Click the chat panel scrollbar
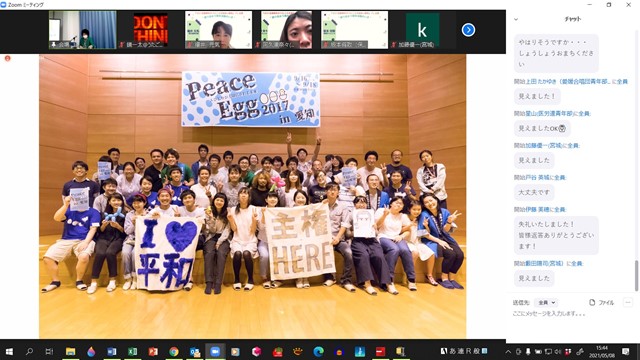640x360 pixels. pyautogui.click(x=636, y=276)
